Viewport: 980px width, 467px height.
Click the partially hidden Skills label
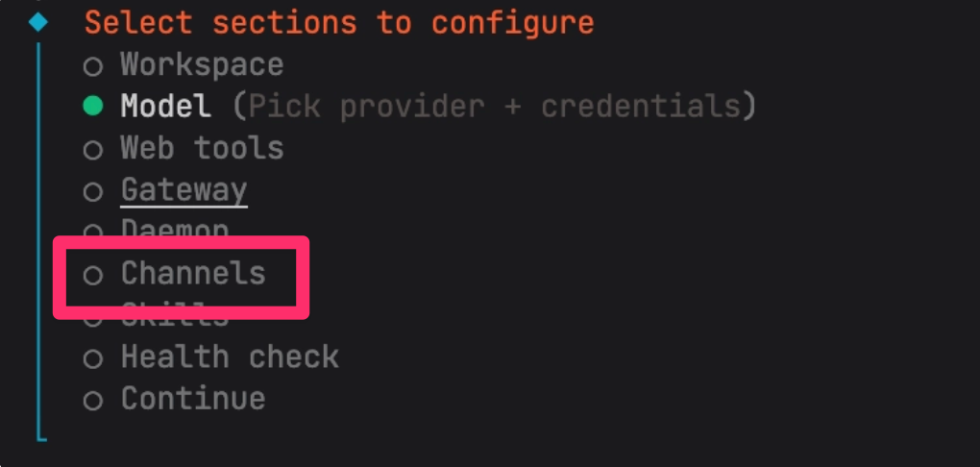point(174,314)
